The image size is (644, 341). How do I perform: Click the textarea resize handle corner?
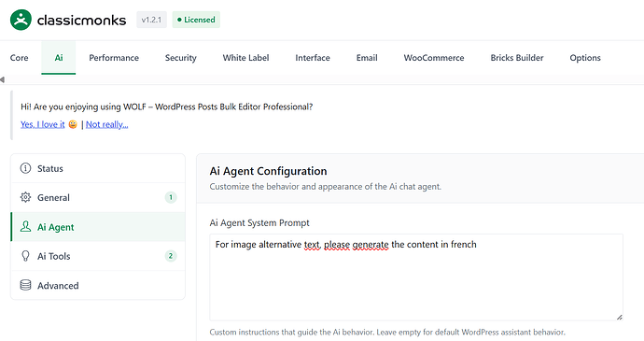620,317
